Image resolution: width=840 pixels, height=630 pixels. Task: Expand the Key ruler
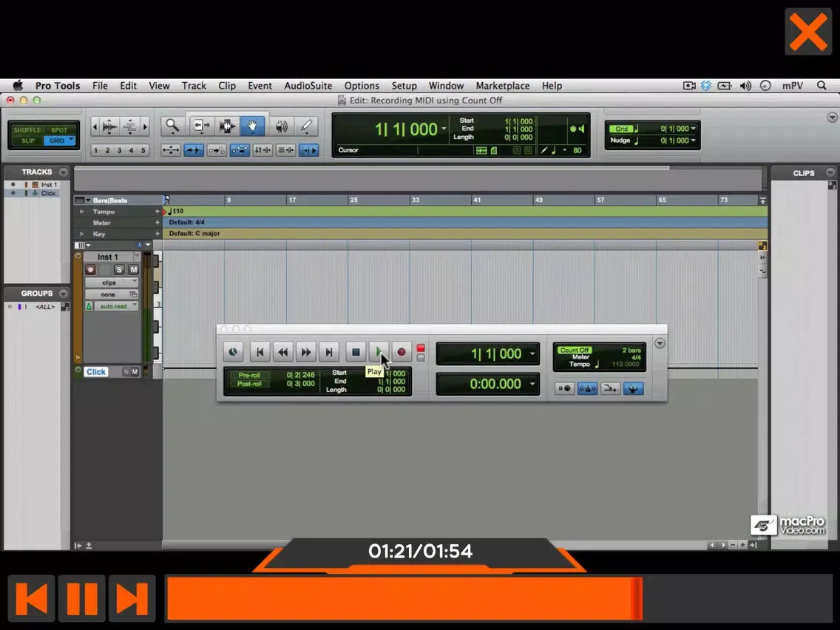(82, 234)
